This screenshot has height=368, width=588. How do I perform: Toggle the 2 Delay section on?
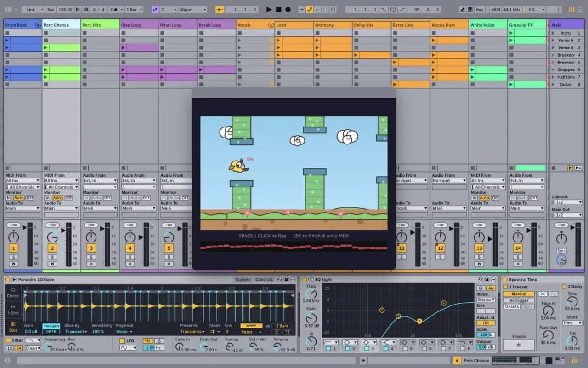point(564,287)
